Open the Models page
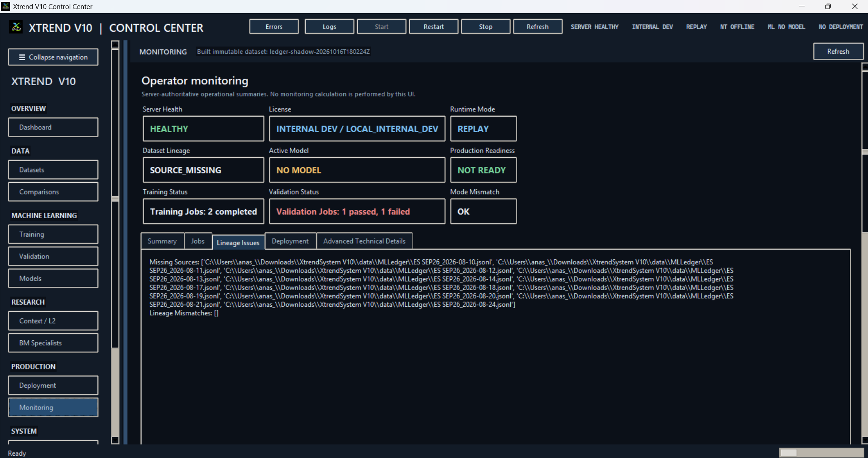The image size is (868, 458). (53, 278)
